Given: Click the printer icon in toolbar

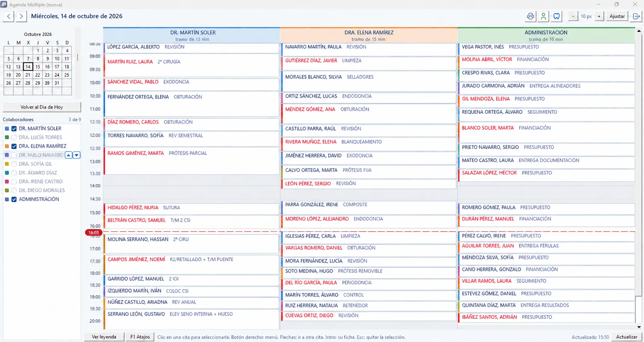Looking at the screenshot, I should (530, 16).
